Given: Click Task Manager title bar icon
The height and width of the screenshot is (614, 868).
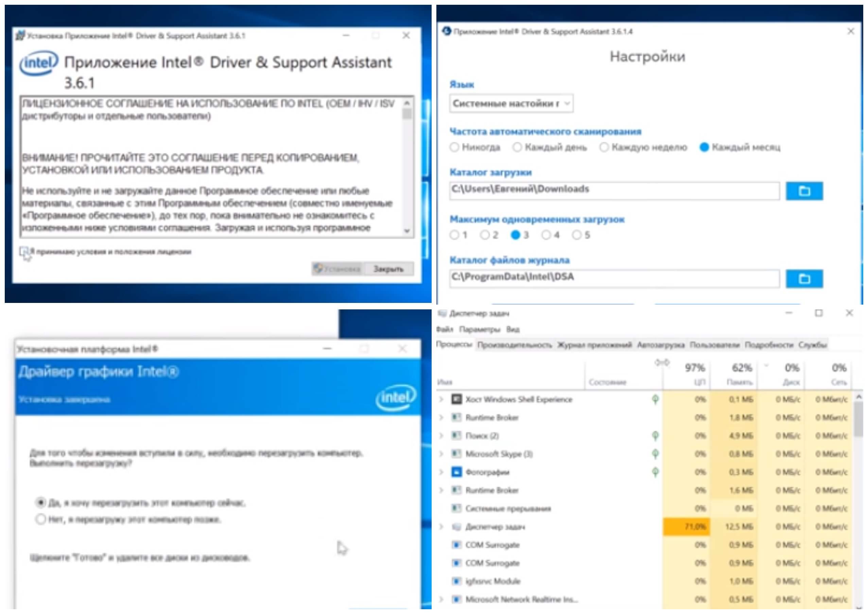Looking at the screenshot, I should 442,313.
